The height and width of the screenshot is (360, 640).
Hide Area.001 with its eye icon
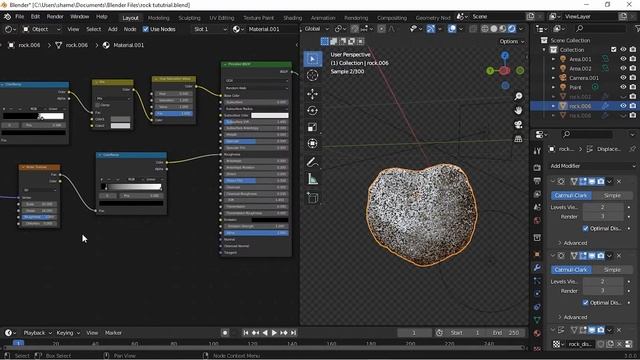[623, 59]
